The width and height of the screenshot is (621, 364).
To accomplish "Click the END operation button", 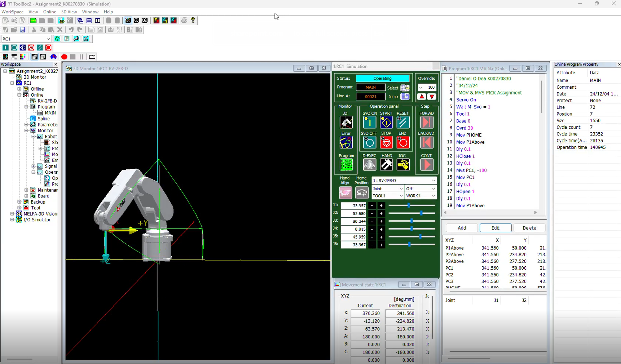I will tap(403, 143).
